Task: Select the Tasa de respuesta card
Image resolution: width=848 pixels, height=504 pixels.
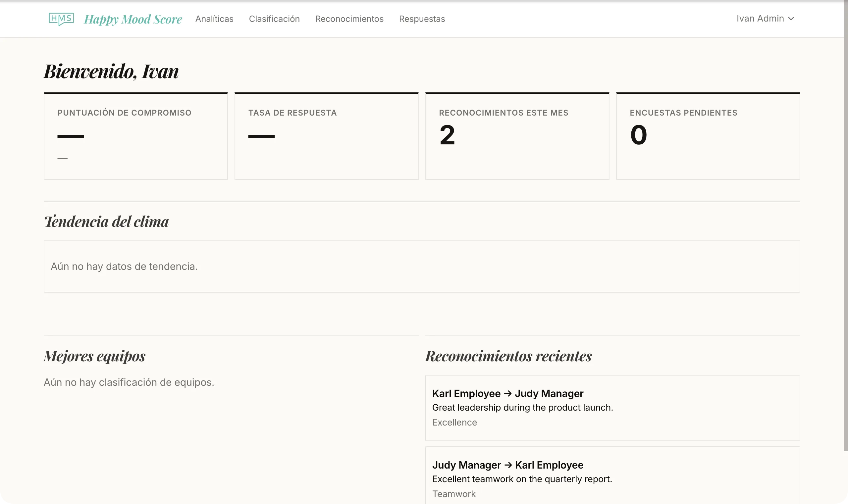Action: [x=326, y=136]
